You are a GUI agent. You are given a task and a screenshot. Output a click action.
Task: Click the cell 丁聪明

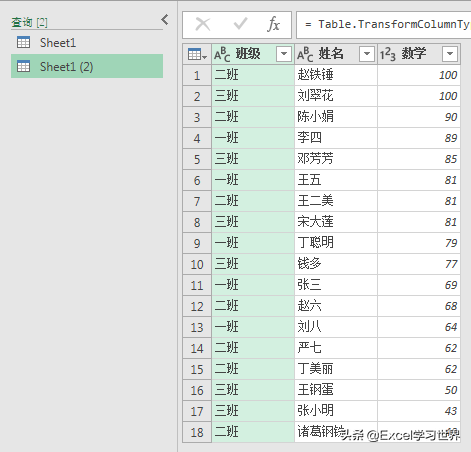click(336, 243)
